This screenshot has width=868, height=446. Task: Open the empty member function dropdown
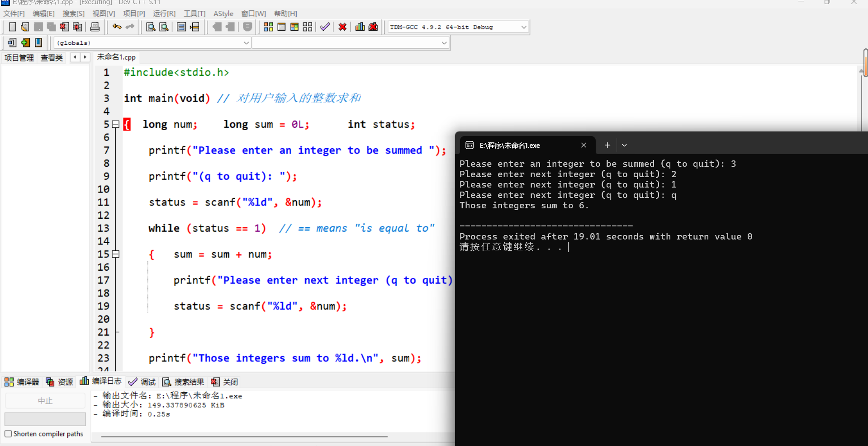click(444, 43)
